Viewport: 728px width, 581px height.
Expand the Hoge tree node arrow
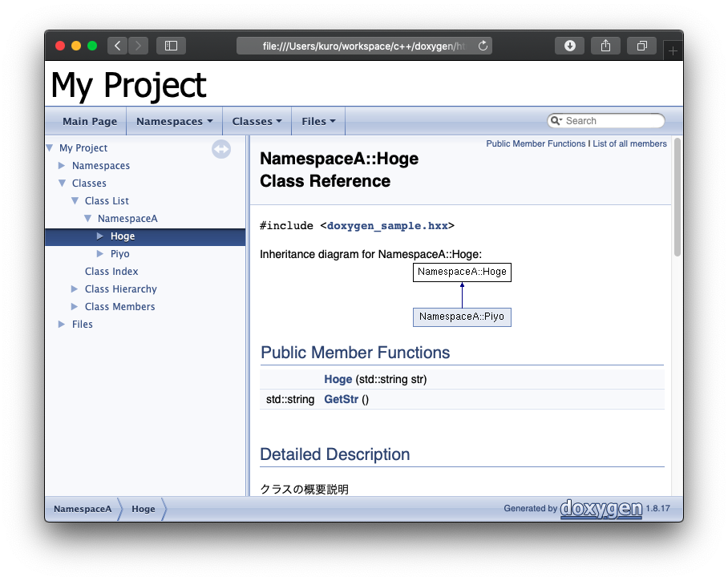pos(100,236)
